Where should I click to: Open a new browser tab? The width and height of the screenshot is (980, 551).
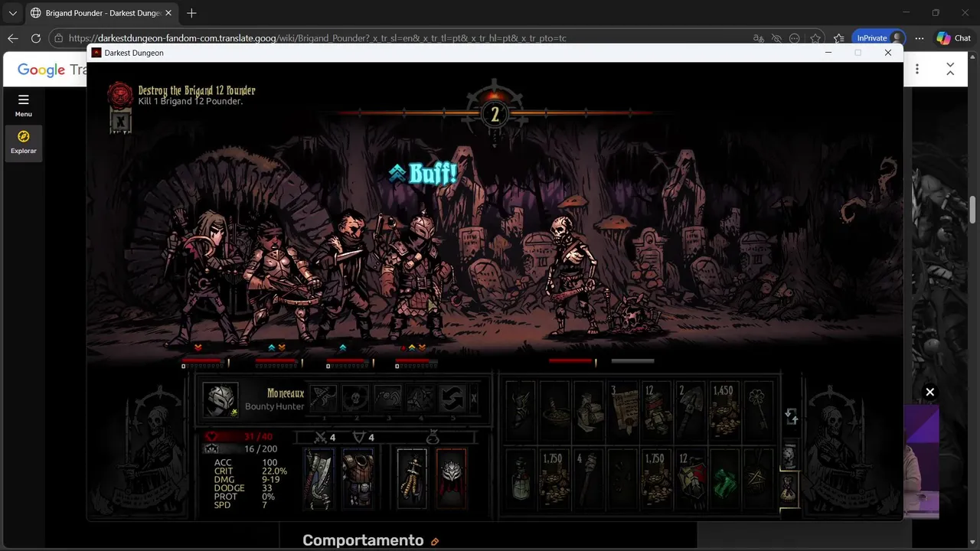(x=191, y=13)
